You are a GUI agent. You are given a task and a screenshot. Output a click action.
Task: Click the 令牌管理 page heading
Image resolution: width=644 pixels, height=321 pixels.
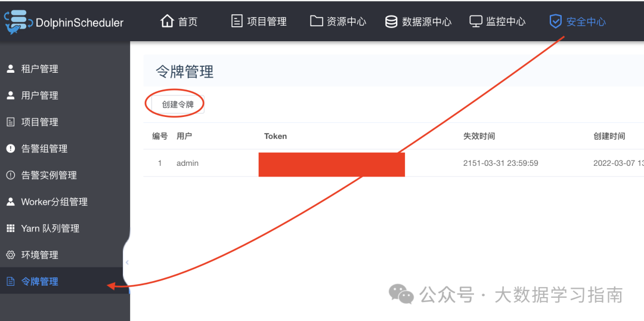(x=185, y=72)
